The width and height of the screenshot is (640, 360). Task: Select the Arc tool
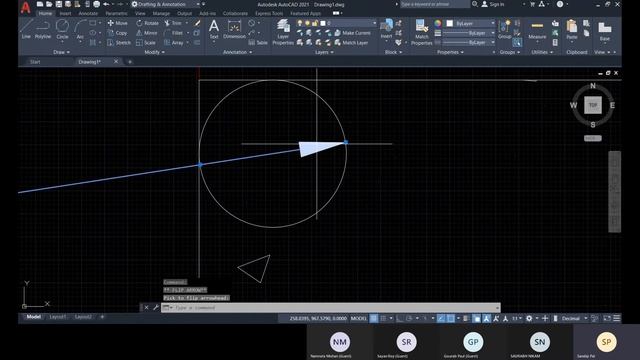coord(80,29)
